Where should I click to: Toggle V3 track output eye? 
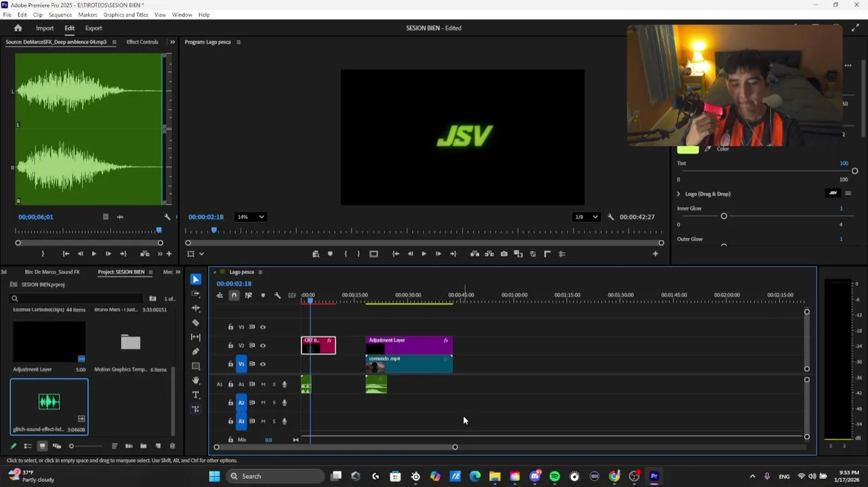point(263,327)
